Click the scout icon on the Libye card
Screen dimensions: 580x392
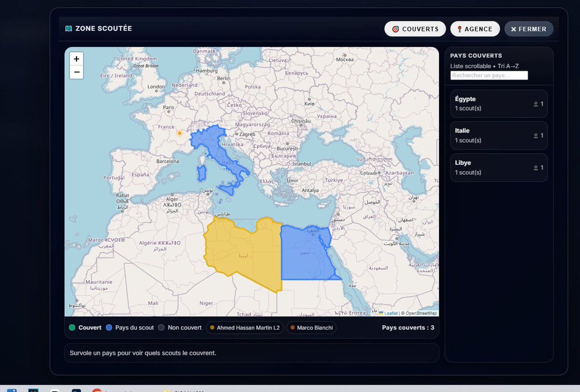click(535, 167)
